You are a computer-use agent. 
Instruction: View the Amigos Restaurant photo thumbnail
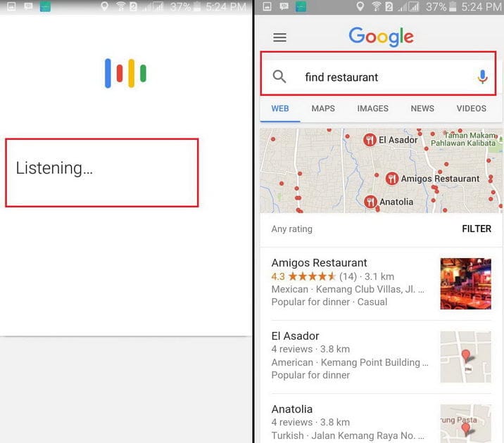(465, 283)
